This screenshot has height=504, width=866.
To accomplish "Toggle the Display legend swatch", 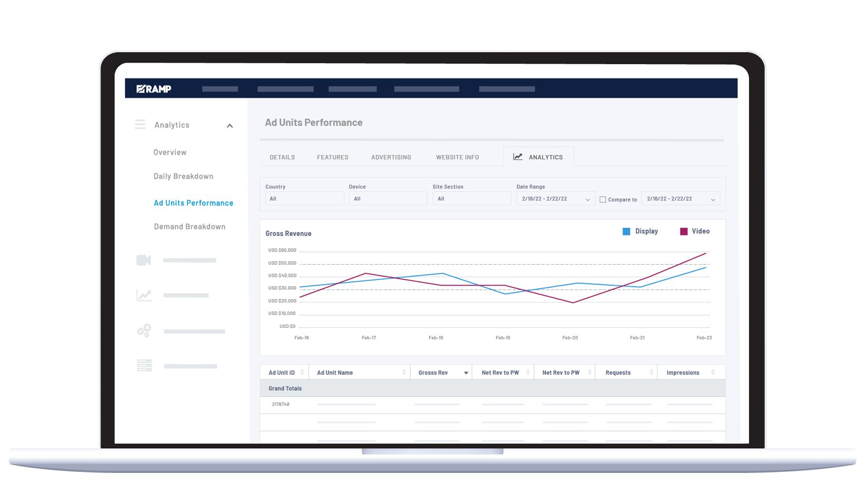I will click(x=626, y=231).
